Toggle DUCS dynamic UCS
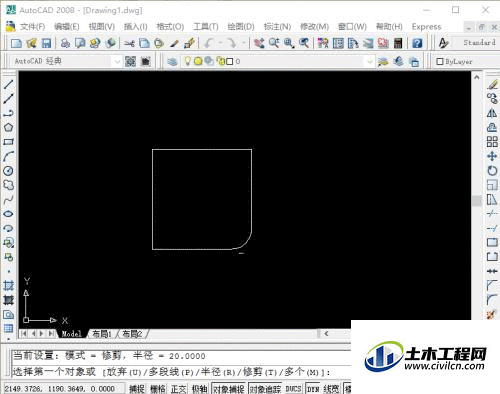 (x=293, y=389)
